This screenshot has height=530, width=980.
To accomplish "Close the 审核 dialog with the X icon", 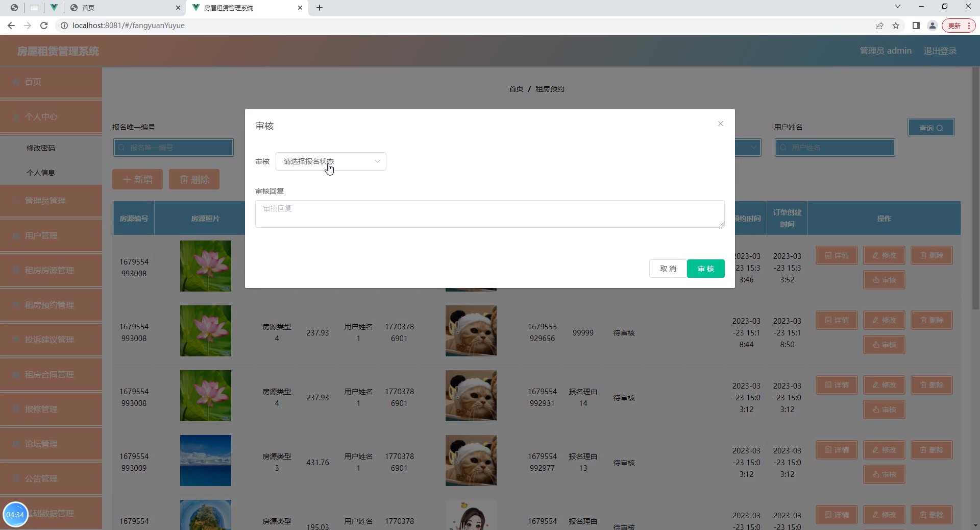I will click(x=721, y=124).
